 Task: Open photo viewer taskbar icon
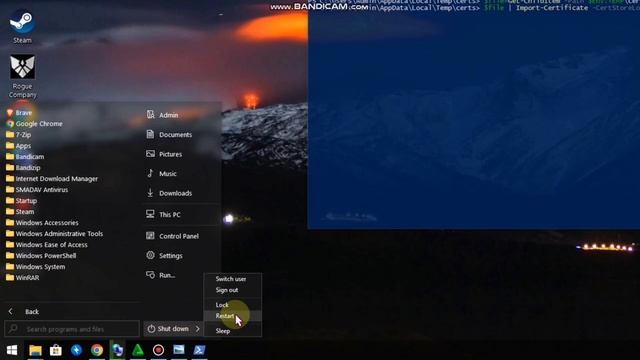click(179, 350)
